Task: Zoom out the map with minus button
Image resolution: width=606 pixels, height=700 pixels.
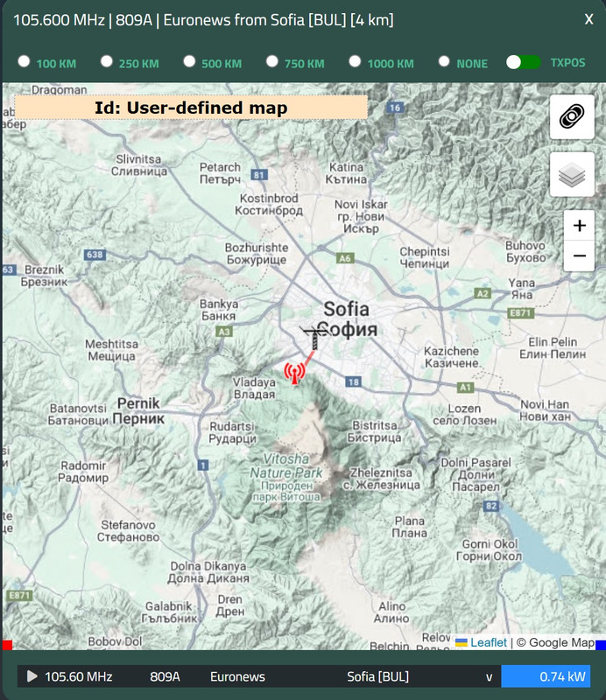Action: tap(579, 255)
